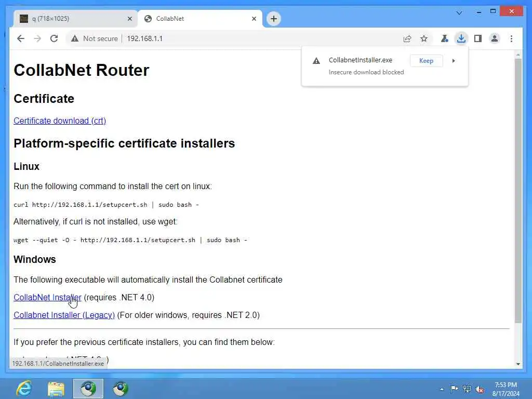Close the CollabNet tab

pyautogui.click(x=254, y=19)
